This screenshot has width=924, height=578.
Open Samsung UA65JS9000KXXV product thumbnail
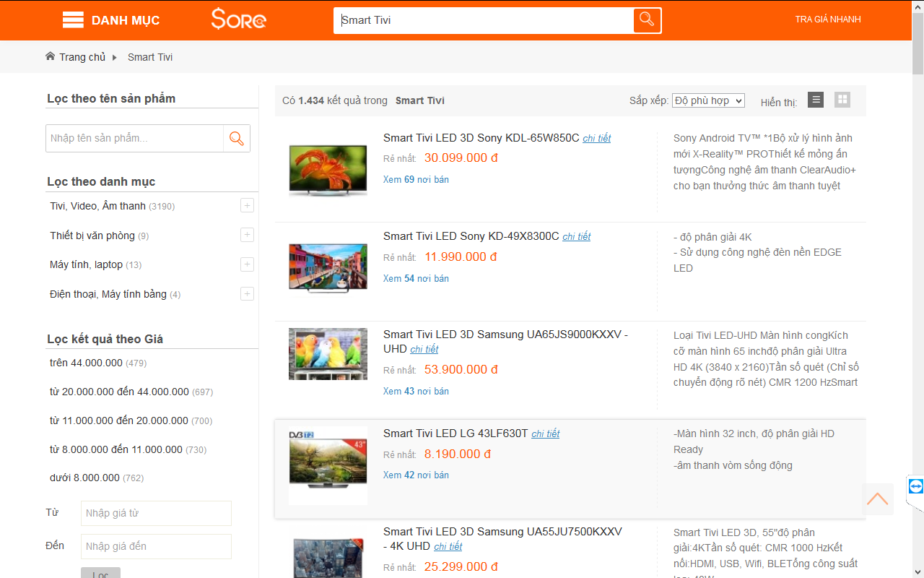(328, 354)
